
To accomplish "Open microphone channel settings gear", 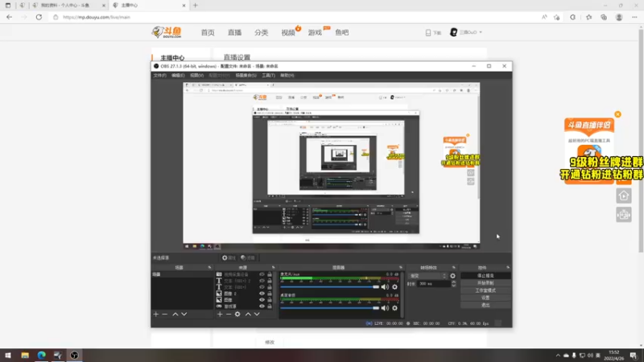I will (x=394, y=287).
